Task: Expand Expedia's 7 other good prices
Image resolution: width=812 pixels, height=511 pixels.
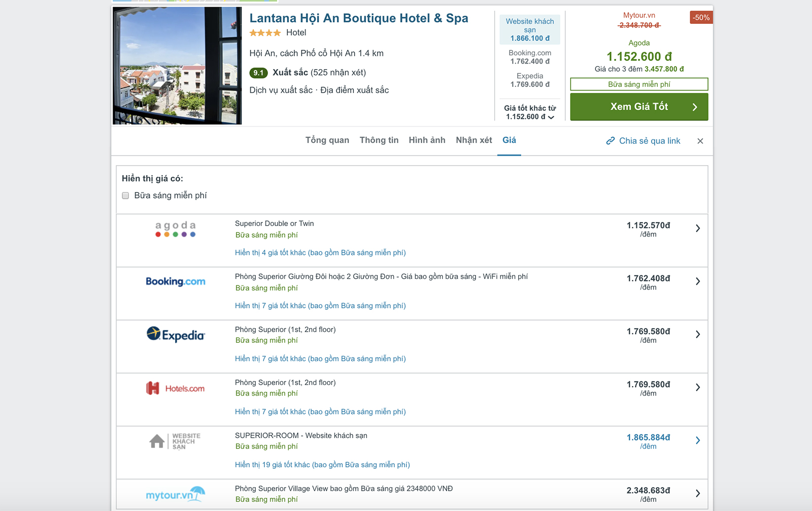Action: point(320,359)
